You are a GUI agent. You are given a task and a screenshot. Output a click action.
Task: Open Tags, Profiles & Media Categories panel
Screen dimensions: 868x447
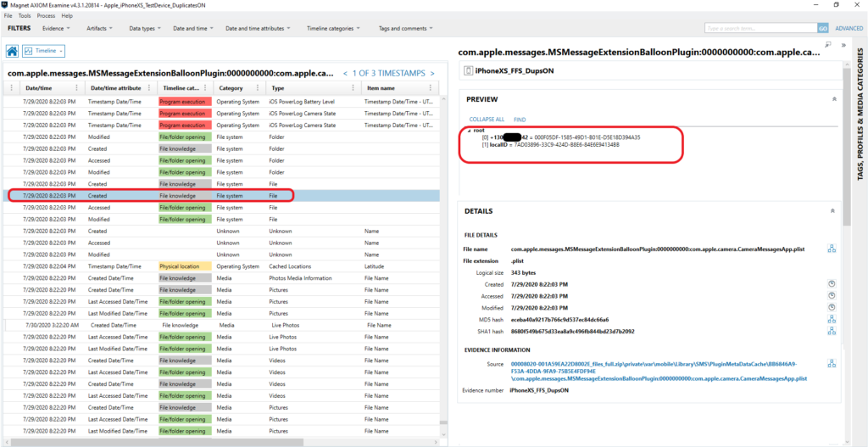[x=860, y=115]
